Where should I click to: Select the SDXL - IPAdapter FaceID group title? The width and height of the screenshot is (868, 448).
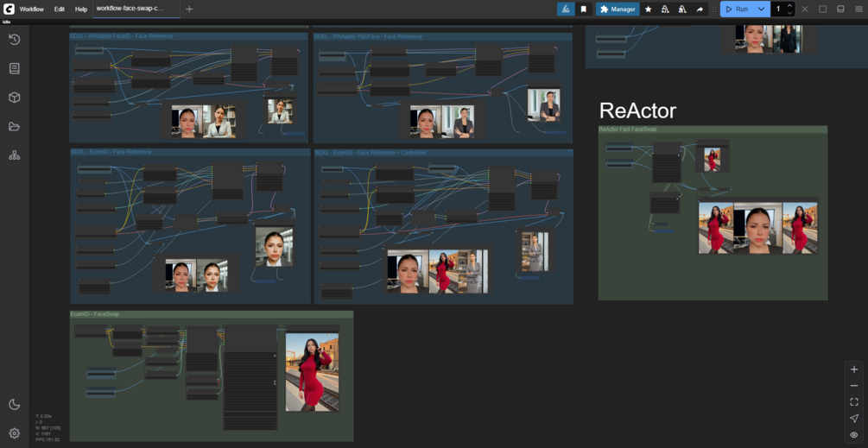(x=121, y=36)
